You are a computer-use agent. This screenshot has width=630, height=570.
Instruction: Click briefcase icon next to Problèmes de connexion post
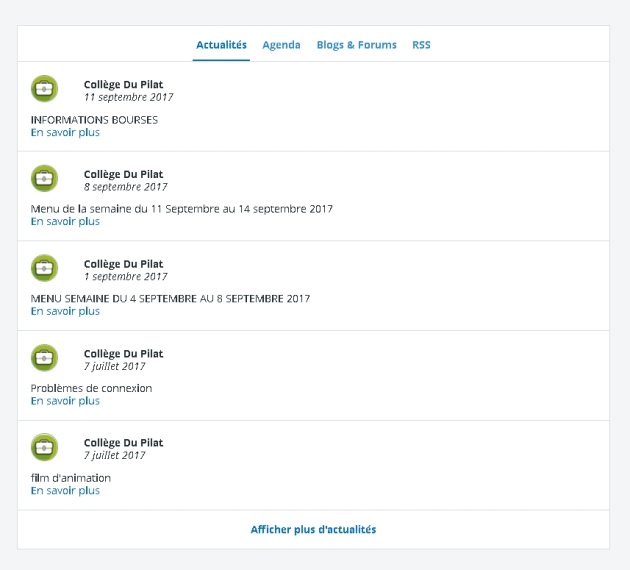pyautogui.click(x=44, y=358)
